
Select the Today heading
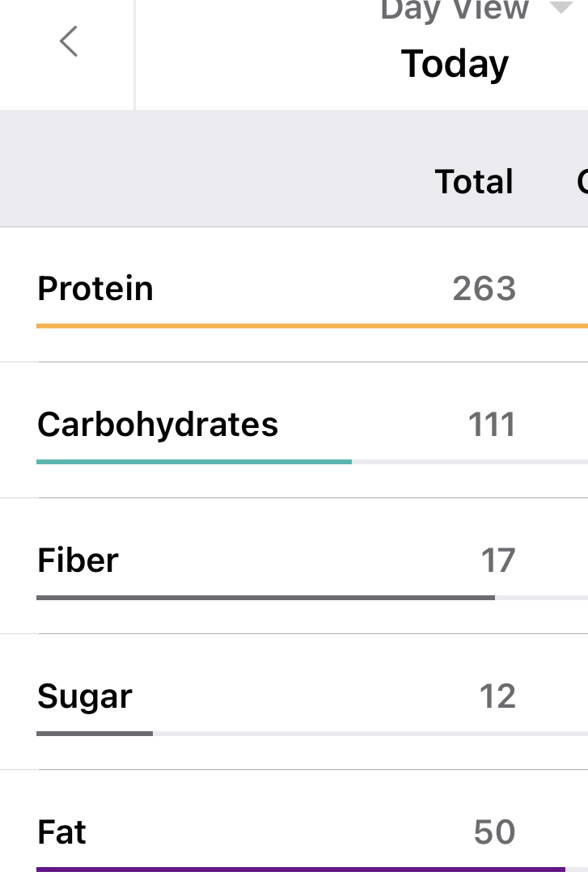point(455,64)
